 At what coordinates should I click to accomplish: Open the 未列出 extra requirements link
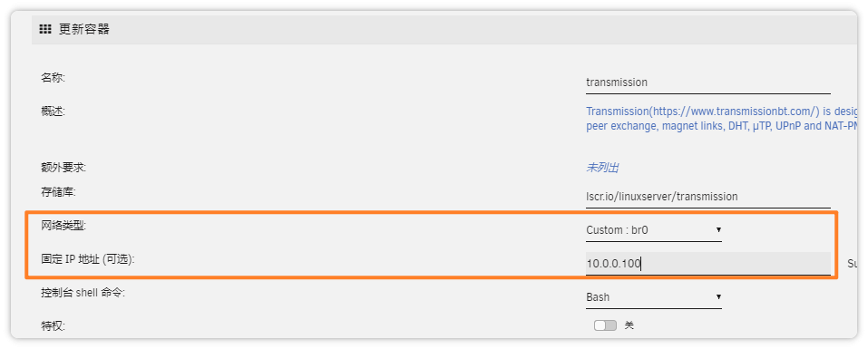602,168
